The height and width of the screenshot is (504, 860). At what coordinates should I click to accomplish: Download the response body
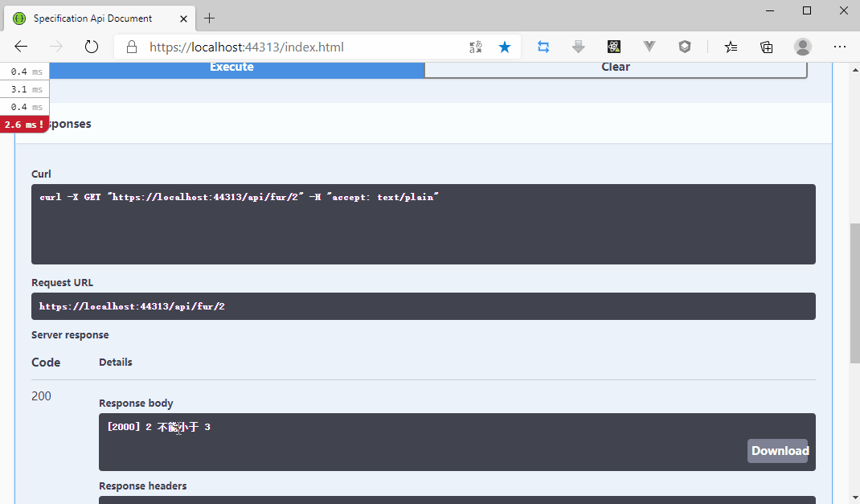(x=778, y=450)
